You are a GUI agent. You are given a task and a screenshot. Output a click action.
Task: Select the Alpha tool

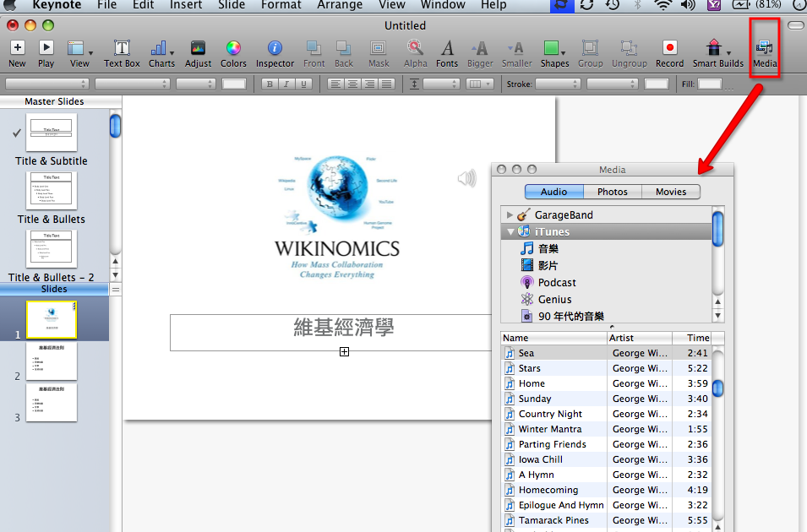point(416,53)
